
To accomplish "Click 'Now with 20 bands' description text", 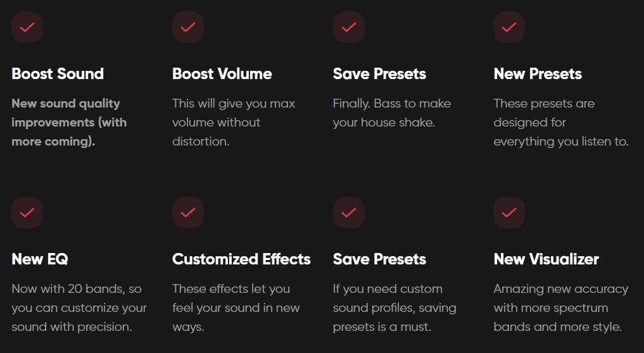I will [x=79, y=308].
